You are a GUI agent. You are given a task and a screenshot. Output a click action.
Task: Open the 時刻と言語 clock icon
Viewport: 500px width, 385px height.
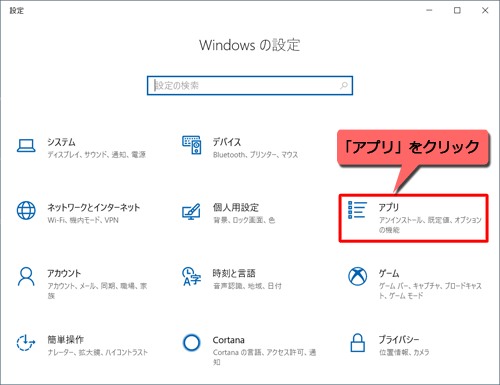pos(191,276)
